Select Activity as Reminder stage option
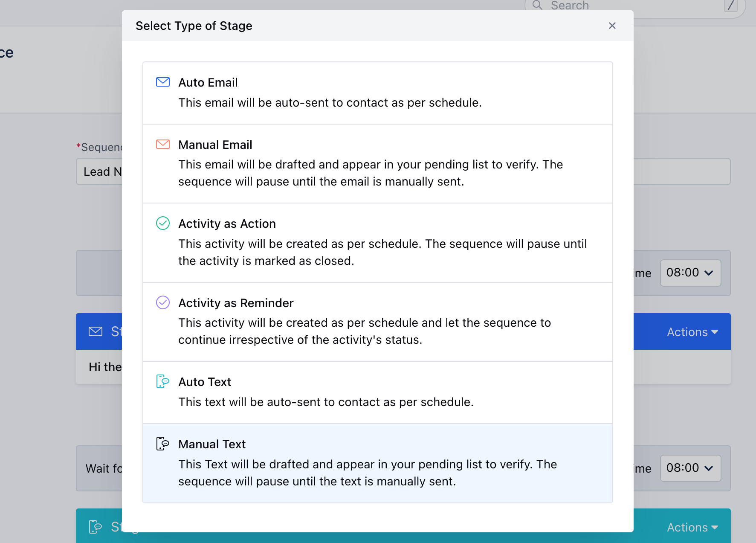Viewport: 756px width, 543px height. pos(378,322)
